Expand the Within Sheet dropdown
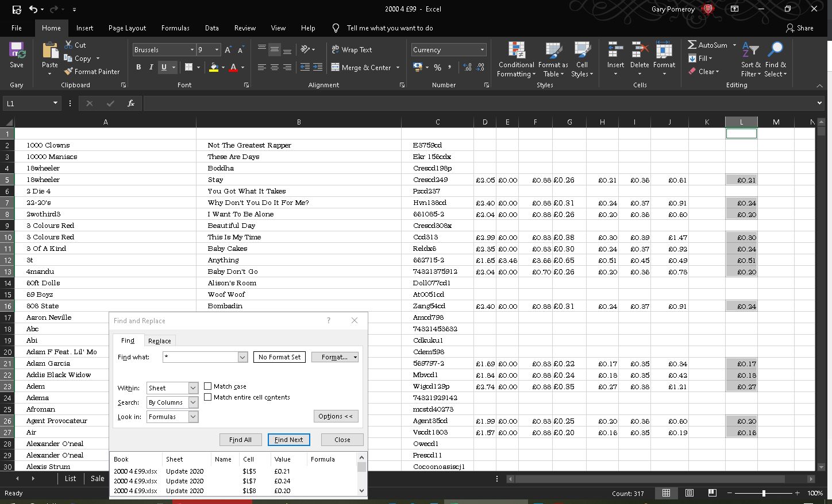The image size is (832, 504). point(193,388)
